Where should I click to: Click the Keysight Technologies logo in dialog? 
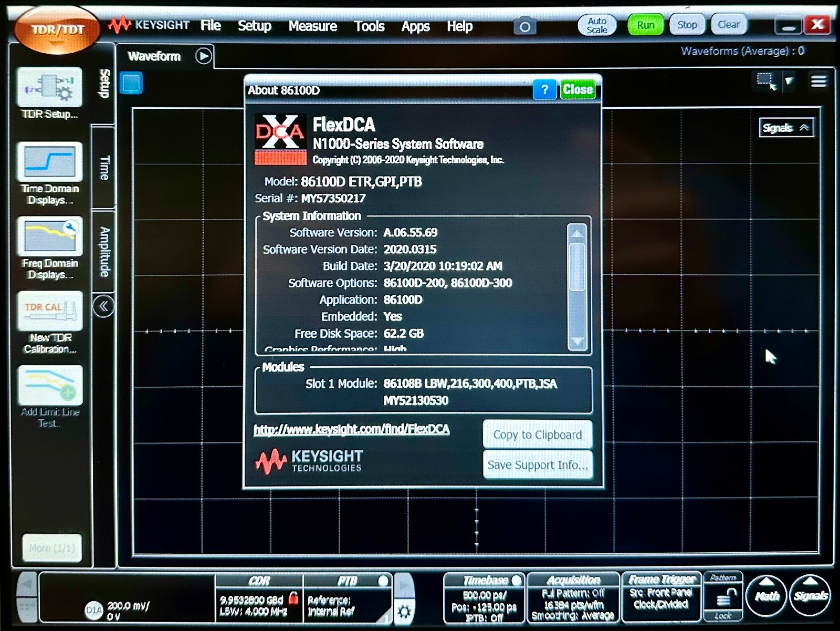309,461
